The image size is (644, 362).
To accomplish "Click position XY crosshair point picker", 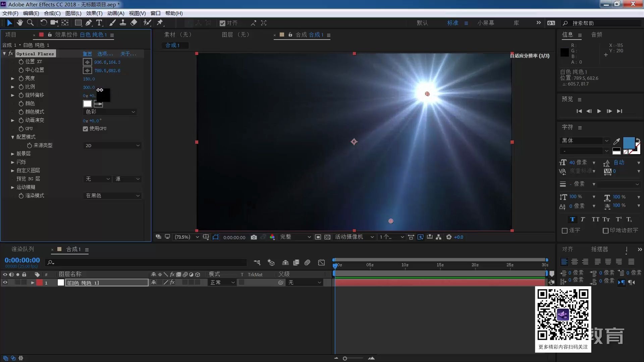I will pyautogui.click(x=87, y=62).
